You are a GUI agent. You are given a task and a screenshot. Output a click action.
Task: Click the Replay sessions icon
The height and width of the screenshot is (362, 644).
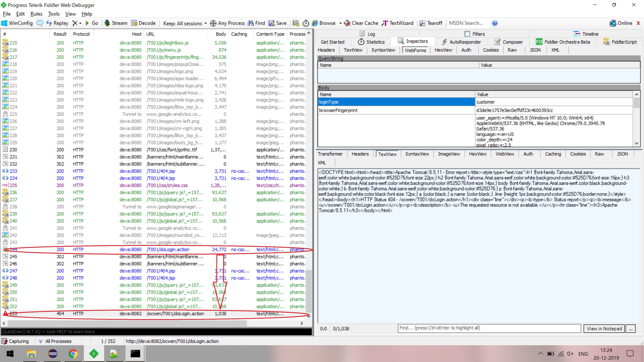(x=49, y=23)
